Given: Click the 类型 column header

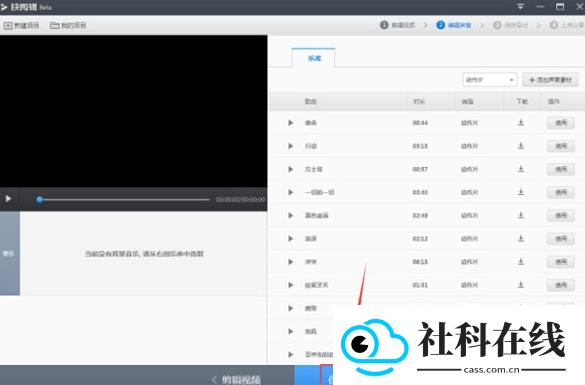Looking at the screenshot, I should tap(467, 101).
